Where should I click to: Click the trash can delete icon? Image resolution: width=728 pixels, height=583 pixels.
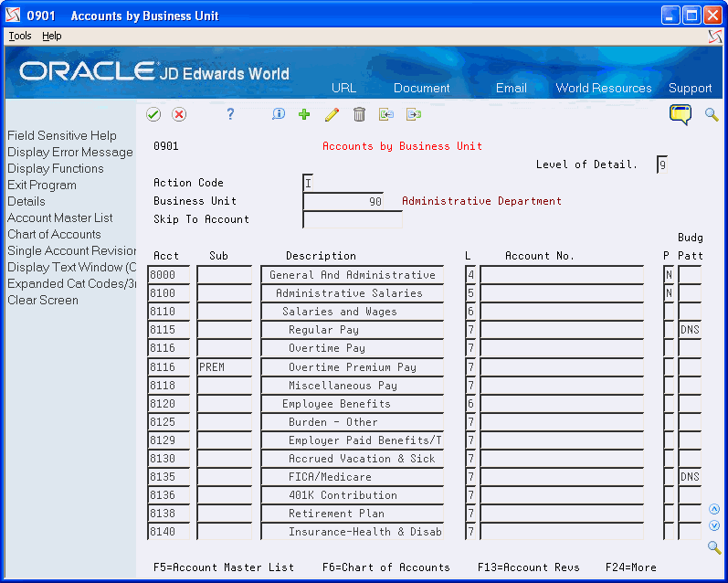point(359,114)
